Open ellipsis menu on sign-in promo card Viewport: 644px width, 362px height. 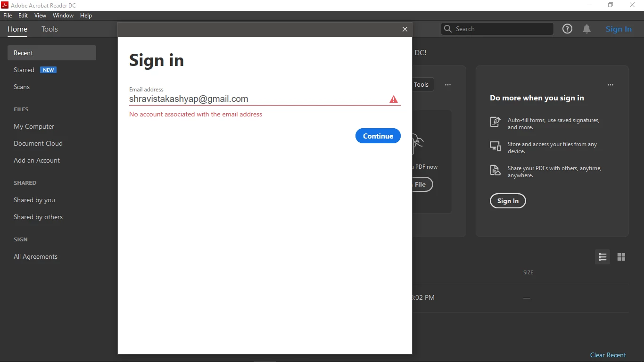(x=611, y=85)
